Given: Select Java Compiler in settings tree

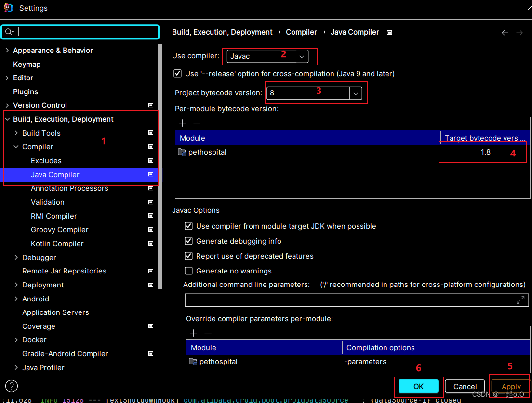Looking at the screenshot, I should pos(80,175).
